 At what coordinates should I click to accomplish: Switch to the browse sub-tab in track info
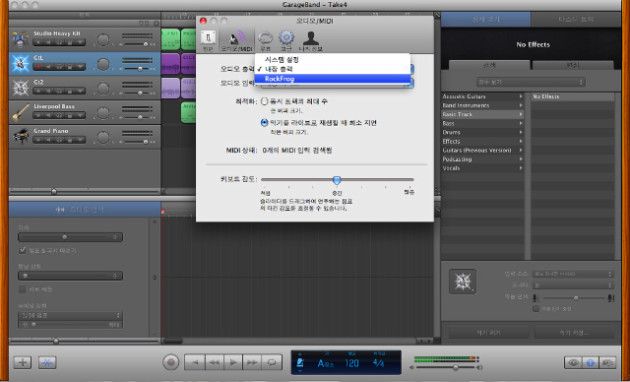click(489, 65)
